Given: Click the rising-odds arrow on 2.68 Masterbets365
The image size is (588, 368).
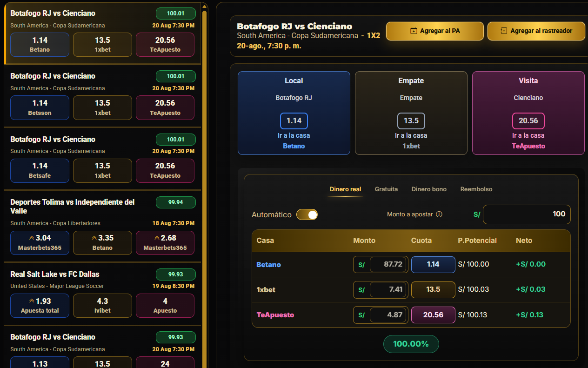Looking at the screenshot, I should (157, 238).
